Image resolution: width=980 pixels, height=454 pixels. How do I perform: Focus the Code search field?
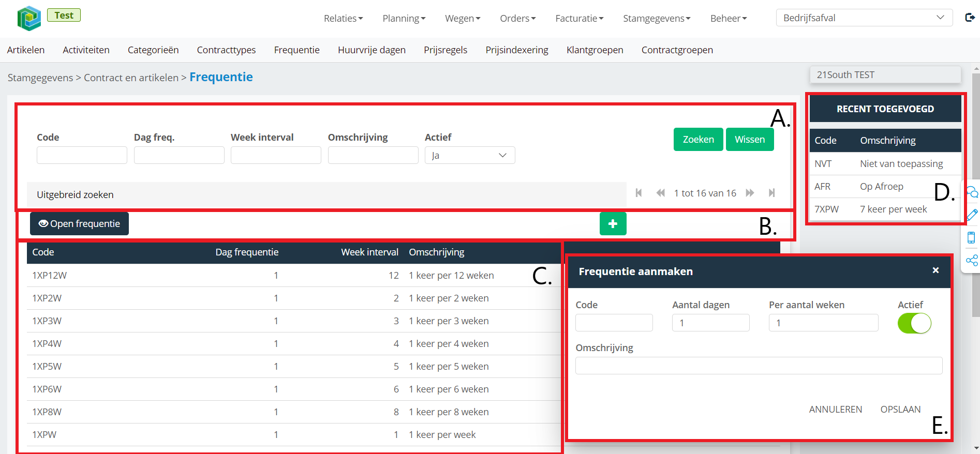tap(82, 155)
